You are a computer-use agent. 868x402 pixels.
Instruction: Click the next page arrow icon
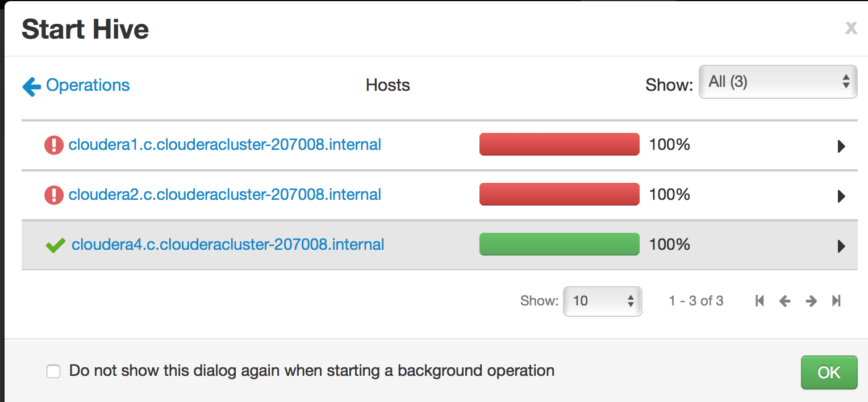(811, 301)
